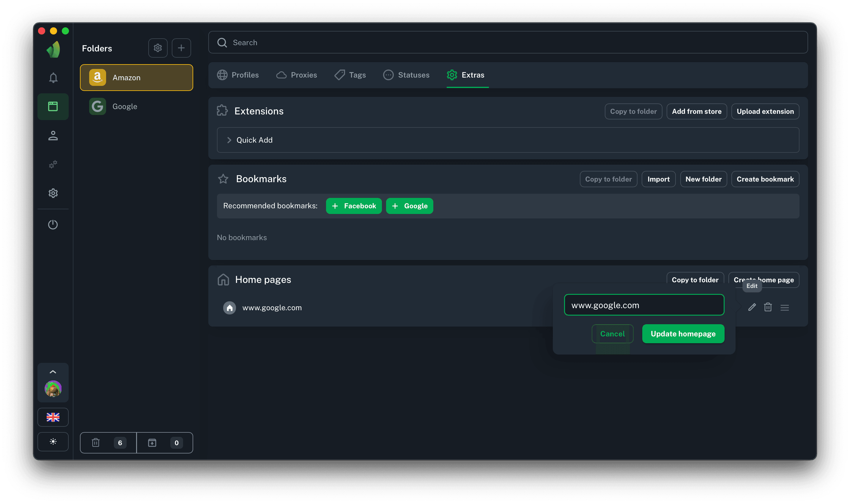The height and width of the screenshot is (504, 850).
Task: Expand the Quick Add section
Action: 229,140
